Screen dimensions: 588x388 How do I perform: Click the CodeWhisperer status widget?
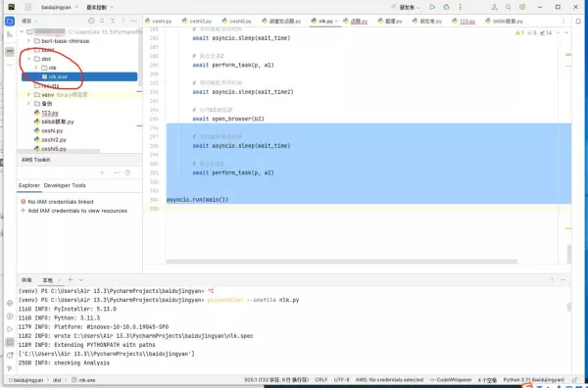(451, 380)
